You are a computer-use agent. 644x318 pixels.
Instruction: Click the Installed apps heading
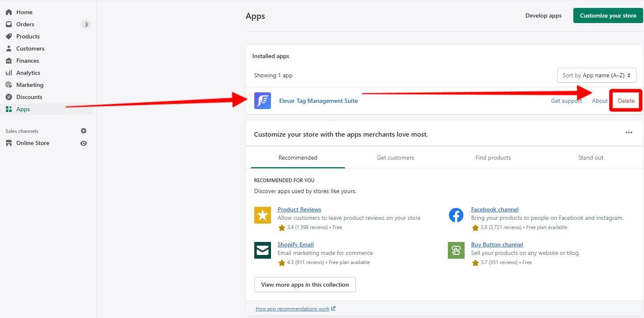pos(271,56)
